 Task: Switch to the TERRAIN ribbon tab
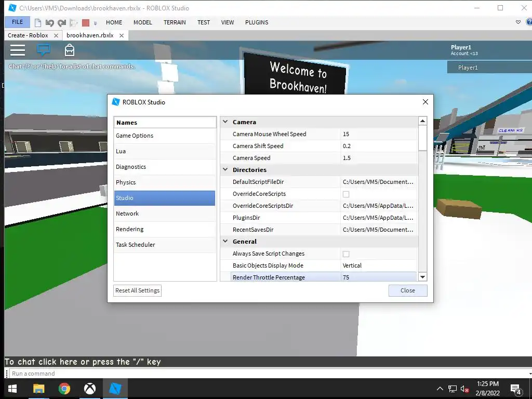click(175, 22)
